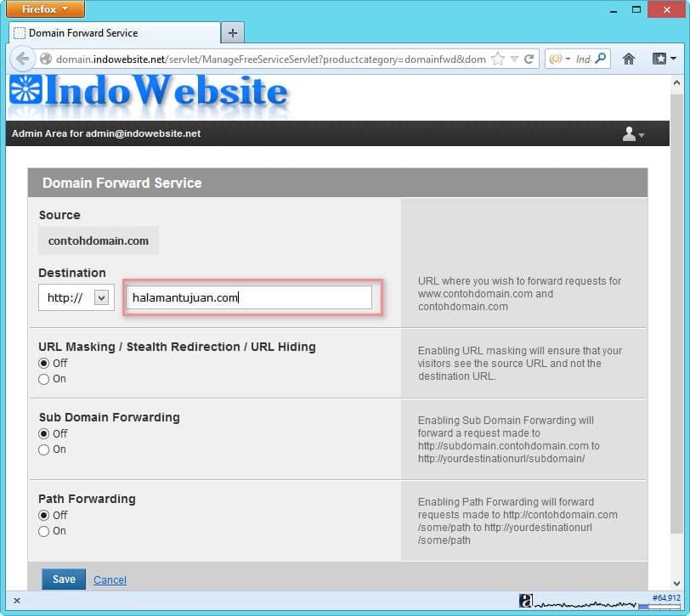Click the destination URL text field
Image resolution: width=690 pixels, height=616 pixels.
(249, 297)
